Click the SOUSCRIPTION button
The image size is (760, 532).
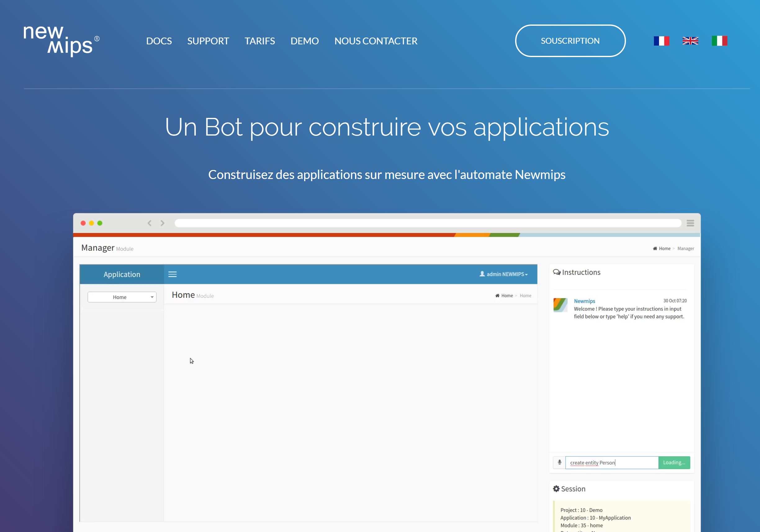[570, 41]
